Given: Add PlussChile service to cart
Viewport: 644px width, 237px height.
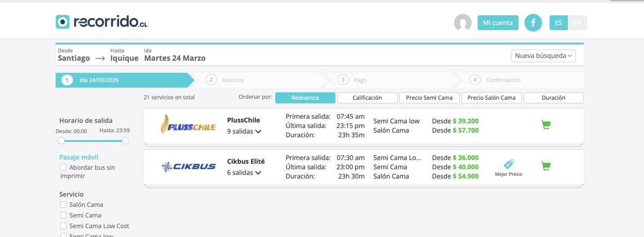Looking at the screenshot, I should pyautogui.click(x=546, y=125).
